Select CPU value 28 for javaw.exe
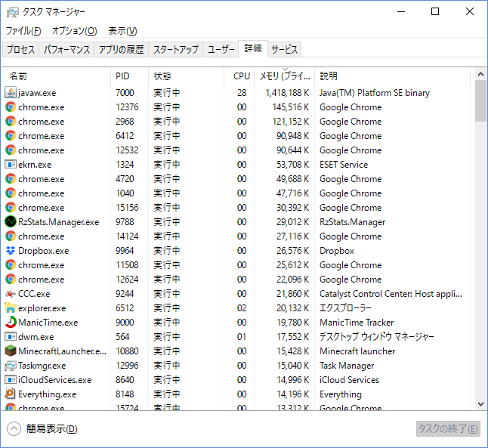The image size is (488, 448). click(242, 93)
